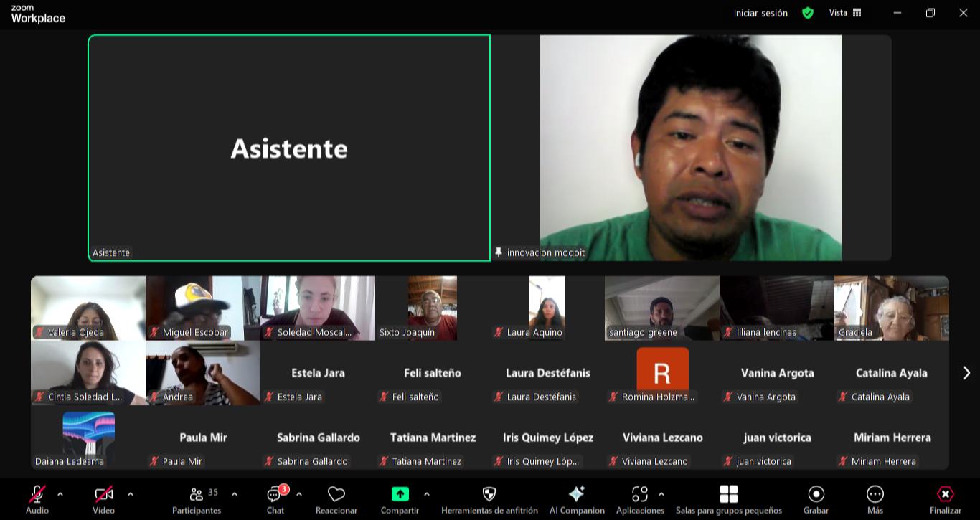Expand the video settings arrow
Viewport: 980px width, 520px height.
click(130, 494)
